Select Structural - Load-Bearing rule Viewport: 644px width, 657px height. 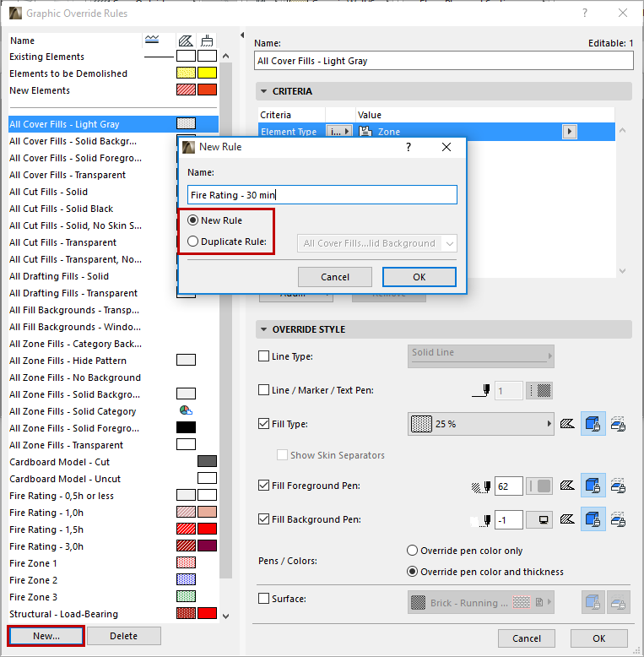113,614
